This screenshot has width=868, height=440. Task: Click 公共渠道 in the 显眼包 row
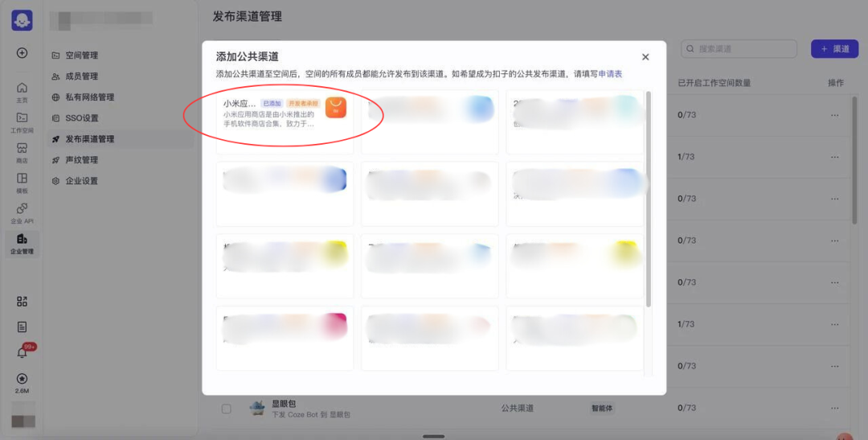[x=518, y=409]
